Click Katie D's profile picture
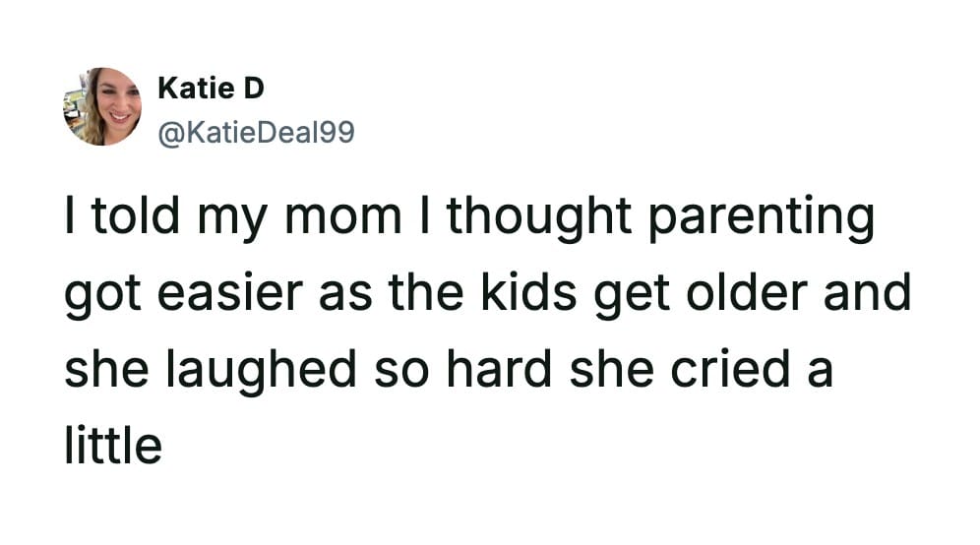 [x=102, y=106]
